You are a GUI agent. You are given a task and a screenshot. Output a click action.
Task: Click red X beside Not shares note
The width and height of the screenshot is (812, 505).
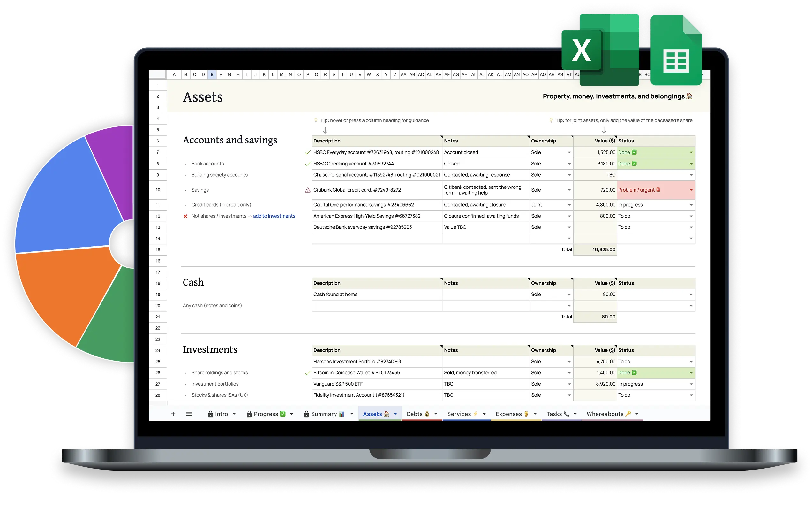[185, 216]
